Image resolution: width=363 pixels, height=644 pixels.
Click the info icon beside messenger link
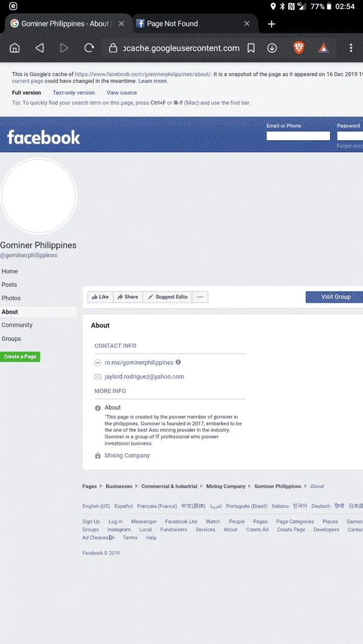178,363
